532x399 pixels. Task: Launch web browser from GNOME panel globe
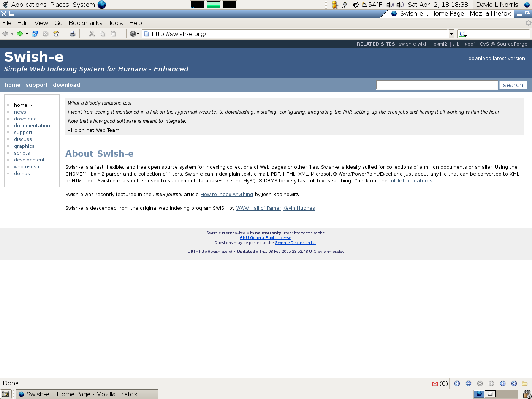click(102, 5)
